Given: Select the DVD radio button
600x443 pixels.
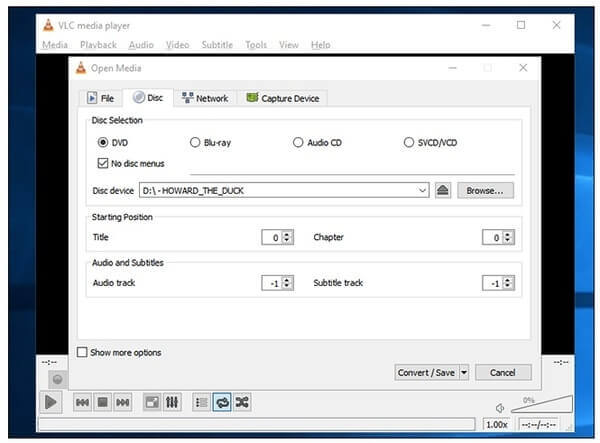Looking at the screenshot, I should click(103, 143).
